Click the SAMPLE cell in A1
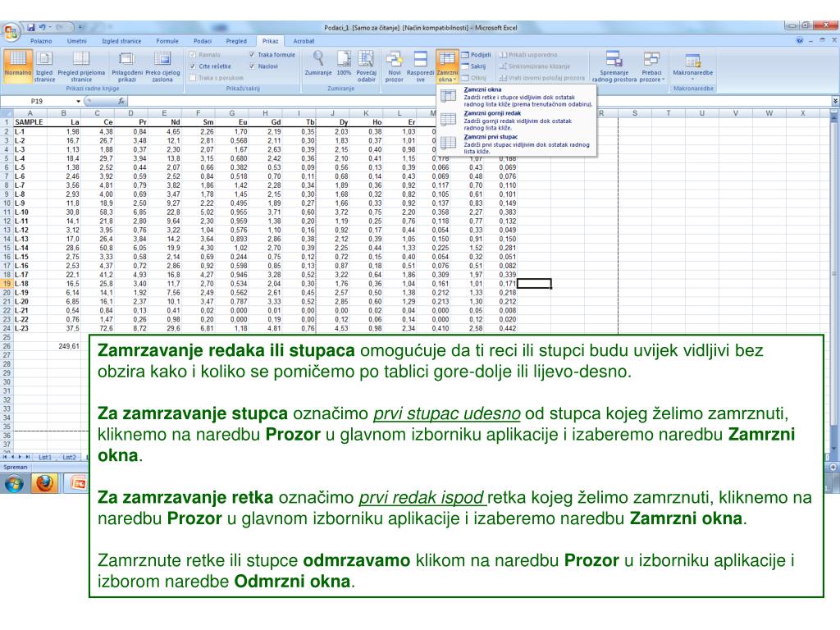Image resolution: width=840 pixels, height=630 pixels. click(30, 122)
